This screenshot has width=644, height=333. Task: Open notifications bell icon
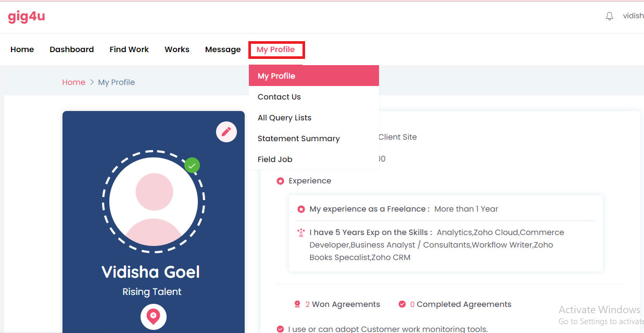[610, 16]
